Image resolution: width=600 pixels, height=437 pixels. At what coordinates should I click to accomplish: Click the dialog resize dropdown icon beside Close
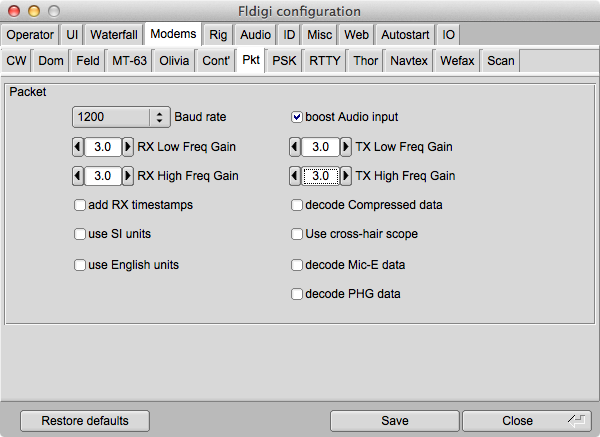(x=577, y=420)
